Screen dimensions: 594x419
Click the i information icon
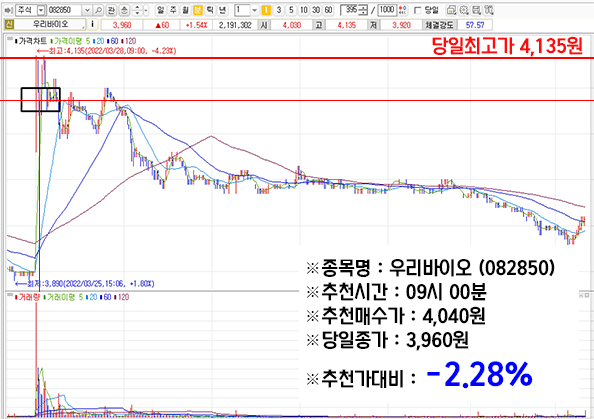(x=92, y=25)
